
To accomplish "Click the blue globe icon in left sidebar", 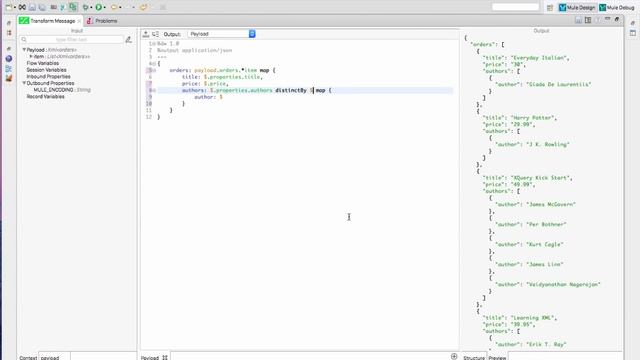I will tap(9, 58).
